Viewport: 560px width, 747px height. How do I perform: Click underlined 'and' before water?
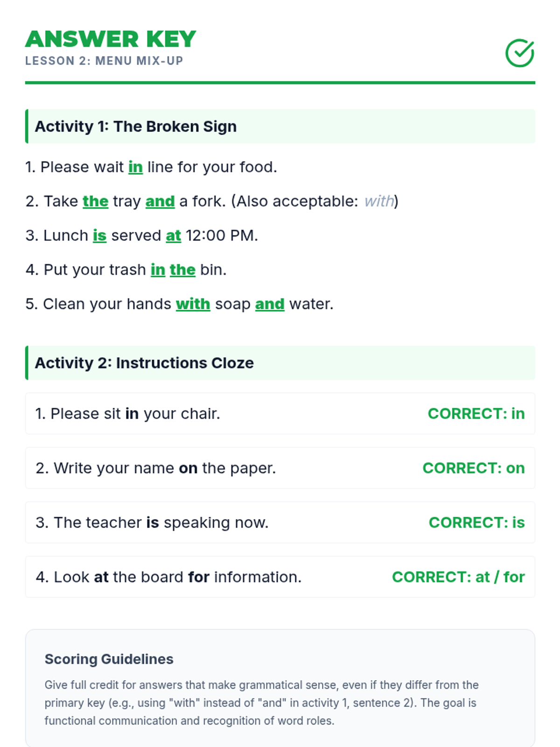[x=270, y=304]
